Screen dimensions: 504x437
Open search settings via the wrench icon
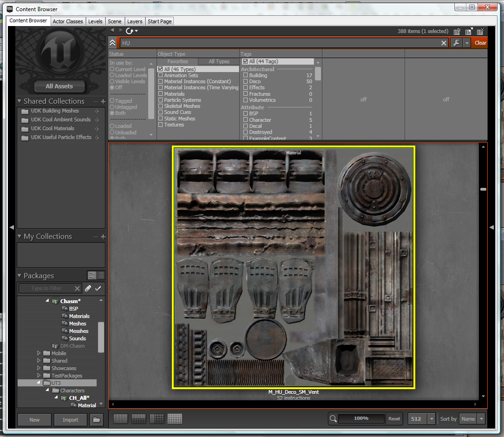456,43
